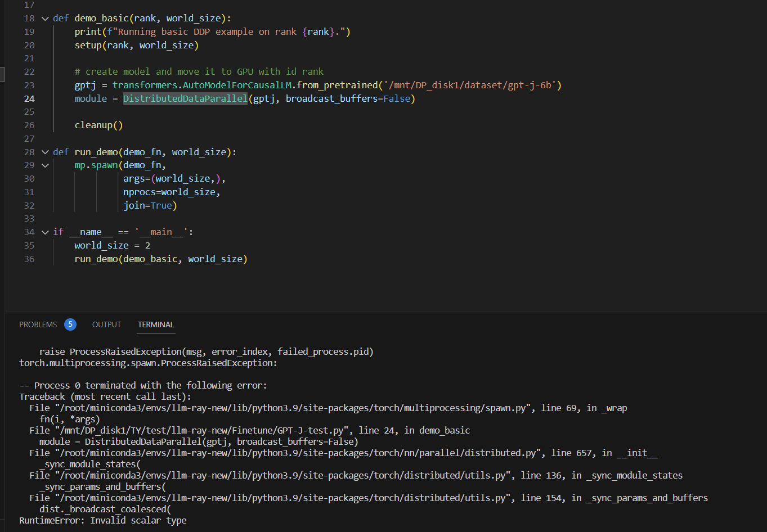The height and width of the screenshot is (532, 767).
Task: Place cursor on the world_size variable at line 35
Action: point(101,245)
